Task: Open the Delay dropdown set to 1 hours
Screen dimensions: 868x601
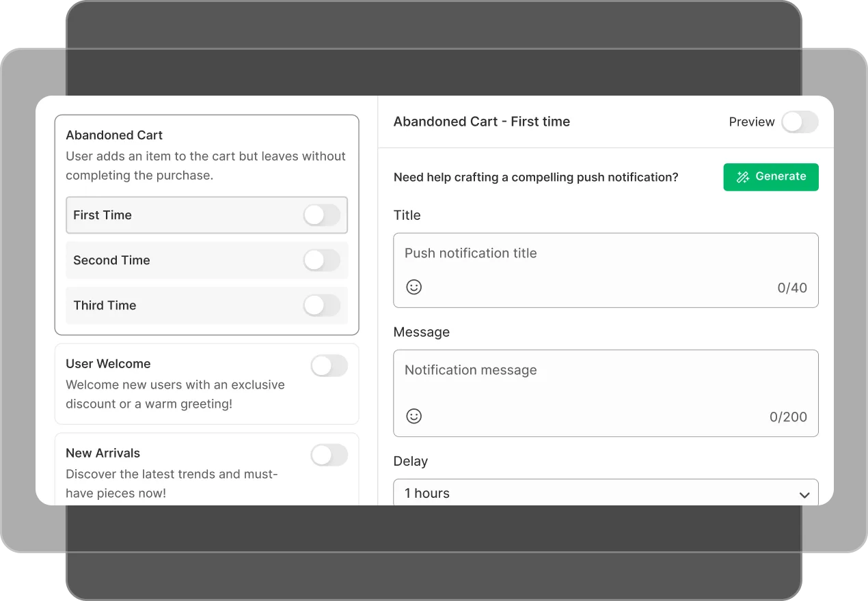Action: click(x=606, y=493)
